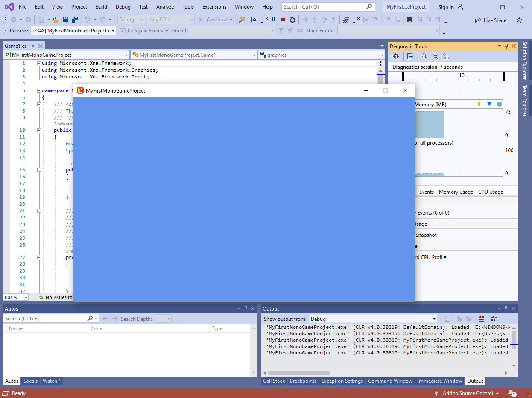Expand the 'Show output from' dropdown

tap(434, 319)
